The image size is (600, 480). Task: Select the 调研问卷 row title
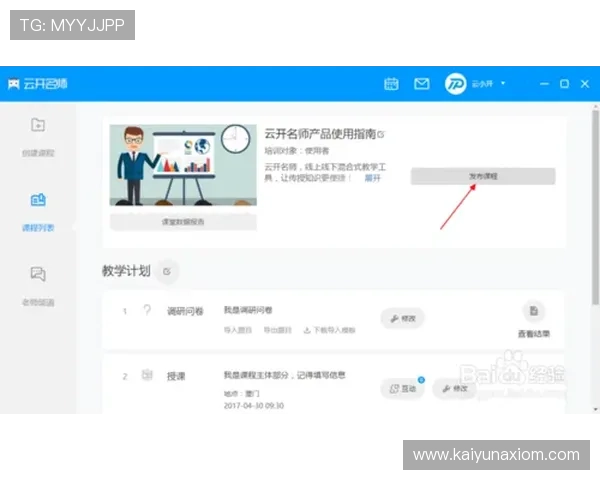coord(185,311)
